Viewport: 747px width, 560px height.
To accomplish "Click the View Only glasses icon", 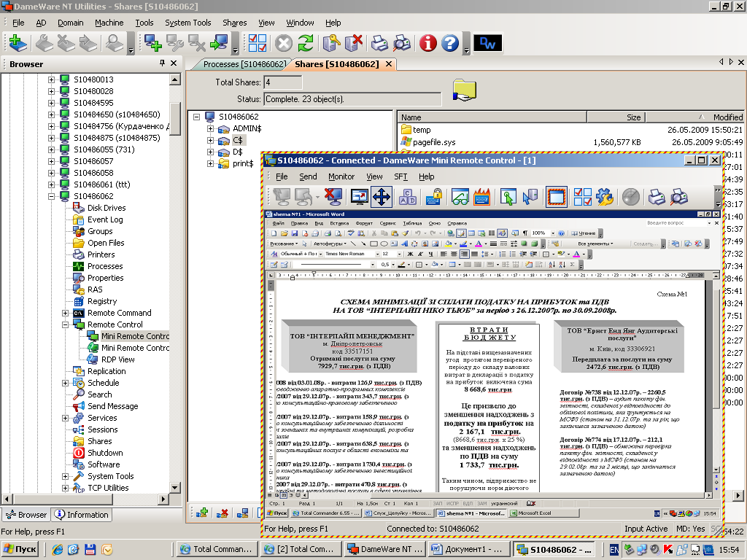I will [x=459, y=196].
